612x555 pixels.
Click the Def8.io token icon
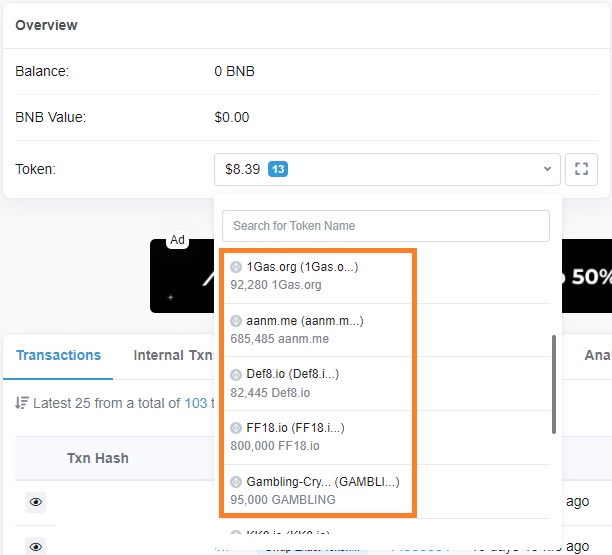(236, 375)
